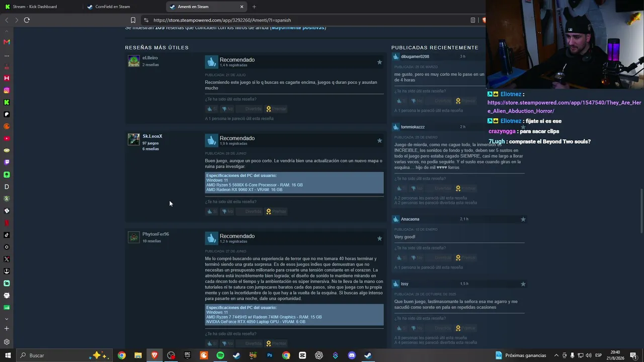Vote Sí on Sk.LeoxX's review
Viewport: 644px width, 362px height.
point(212,212)
